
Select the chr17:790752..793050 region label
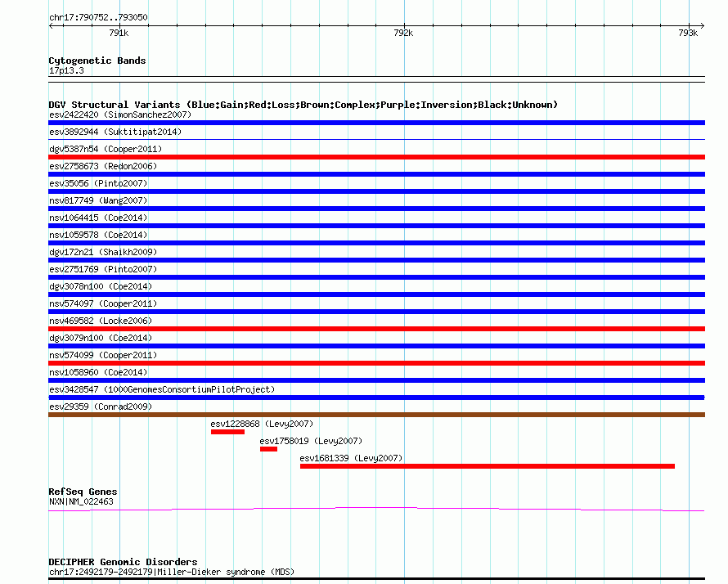[98, 17]
